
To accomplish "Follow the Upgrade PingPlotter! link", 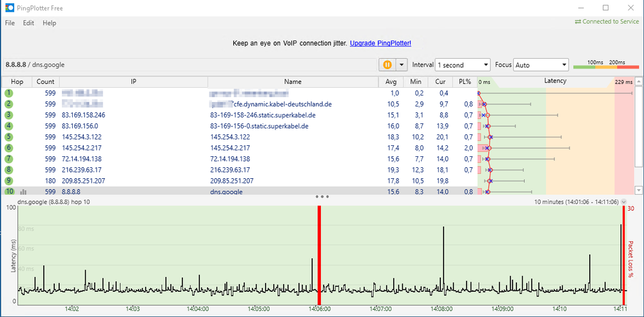I will [380, 43].
